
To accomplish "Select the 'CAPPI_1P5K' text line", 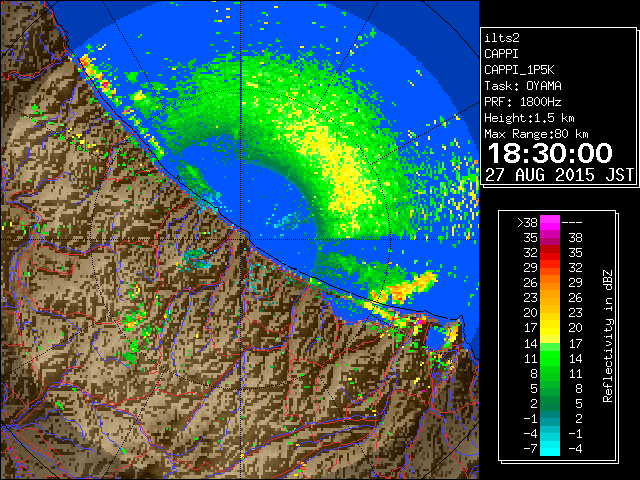I will (x=519, y=70).
